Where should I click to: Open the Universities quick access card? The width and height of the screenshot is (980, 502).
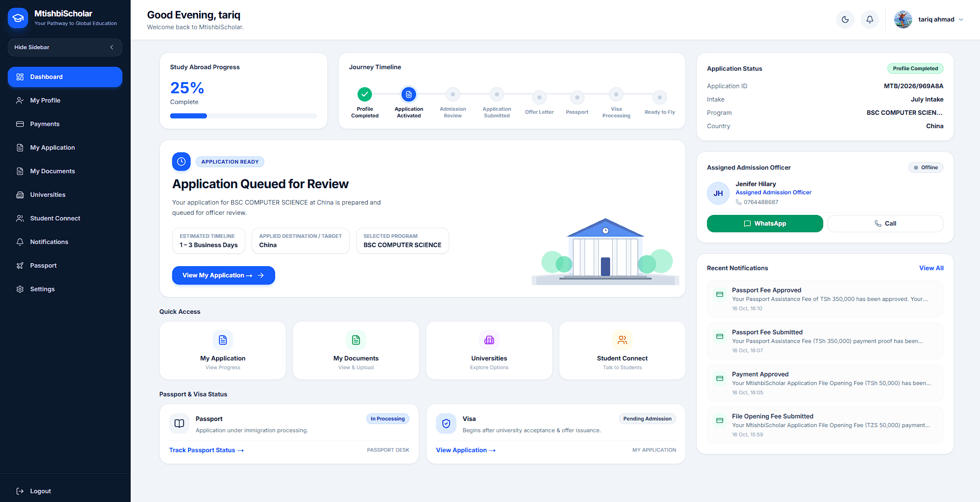coord(489,351)
